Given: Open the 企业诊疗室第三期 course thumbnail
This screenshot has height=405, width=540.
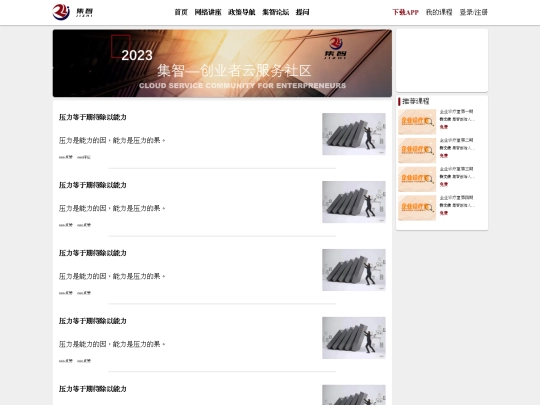Looking at the screenshot, I should pyautogui.click(x=417, y=179).
